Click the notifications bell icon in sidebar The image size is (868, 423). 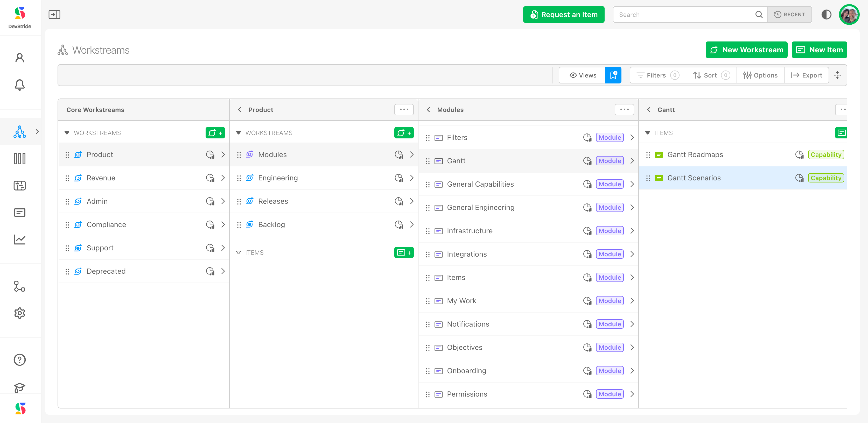coord(19,85)
